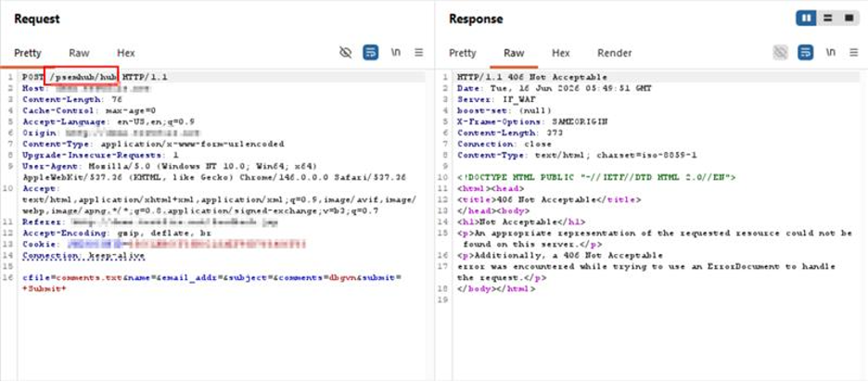The width and height of the screenshot is (868, 382).
Task: Click the response Date header line
Action: [x=555, y=88]
